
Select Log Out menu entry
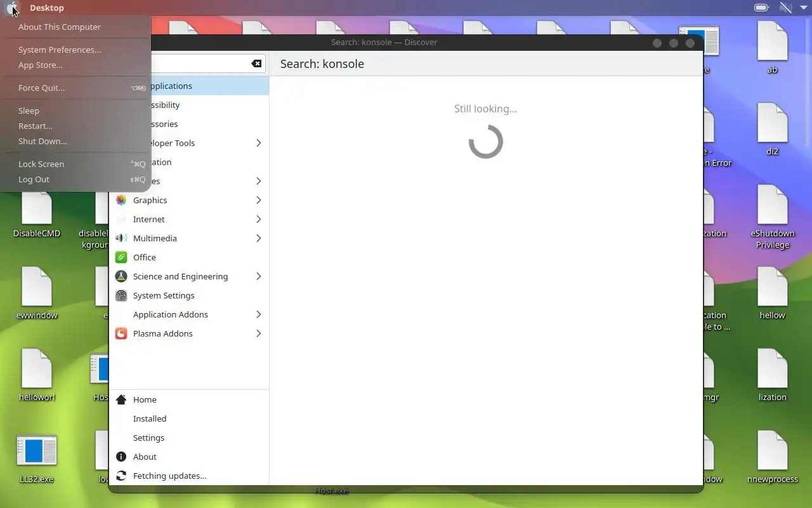[75, 179]
